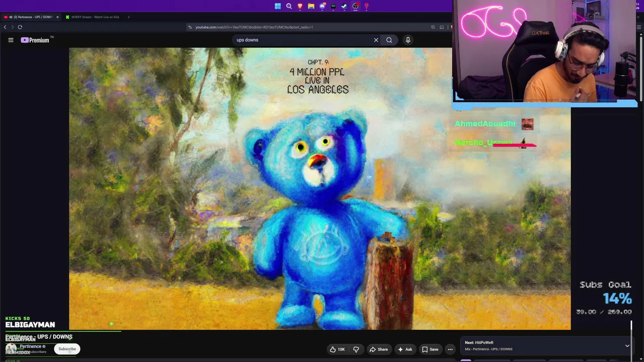Close the Pertinence YouTube tab

pos(57,17)
